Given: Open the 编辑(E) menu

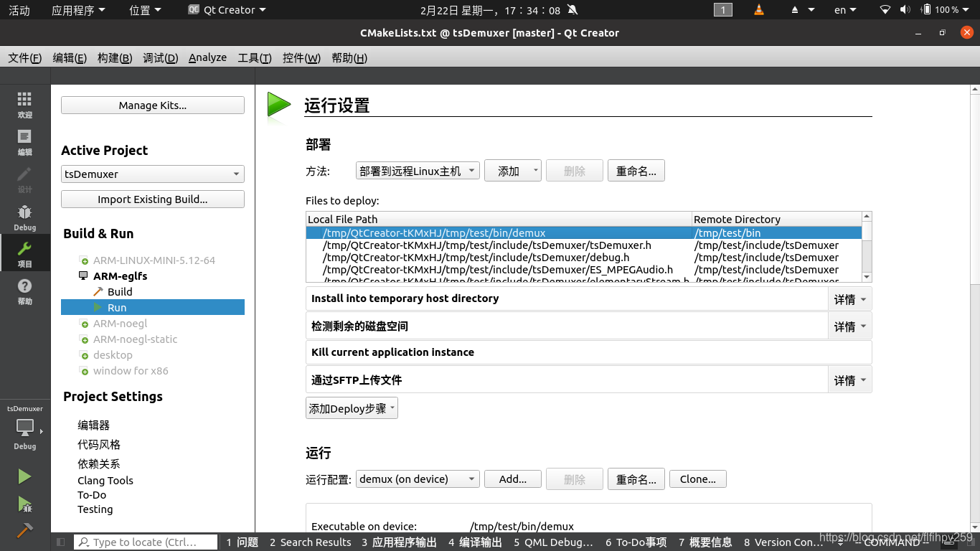Looking at the screenshot, I should (x=70, y=58).
